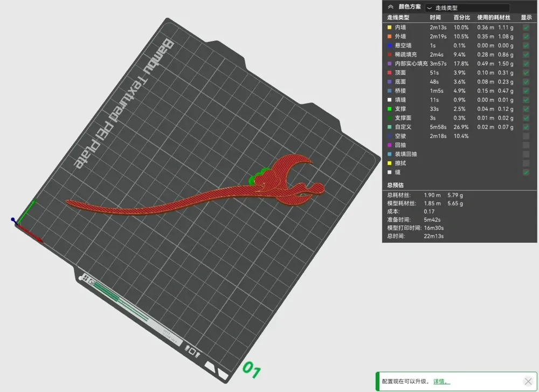Image resolution: width=539 pixels, height=392 pixels.
Task: Dismiss the configuration upgrade notification
Action: (x=528, y=381)
